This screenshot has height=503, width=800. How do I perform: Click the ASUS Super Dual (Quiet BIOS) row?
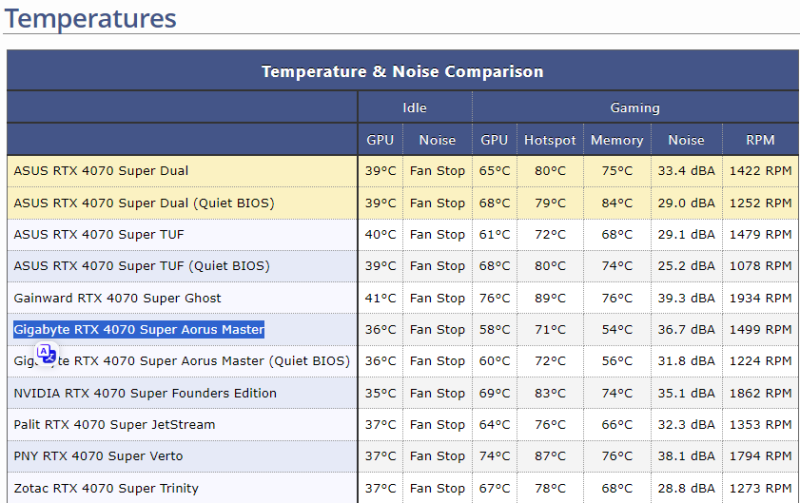(144, 203)
